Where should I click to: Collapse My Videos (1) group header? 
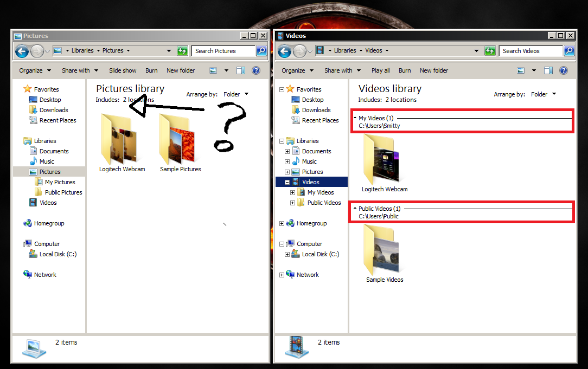pyautogui.click(x=355, y=118)
